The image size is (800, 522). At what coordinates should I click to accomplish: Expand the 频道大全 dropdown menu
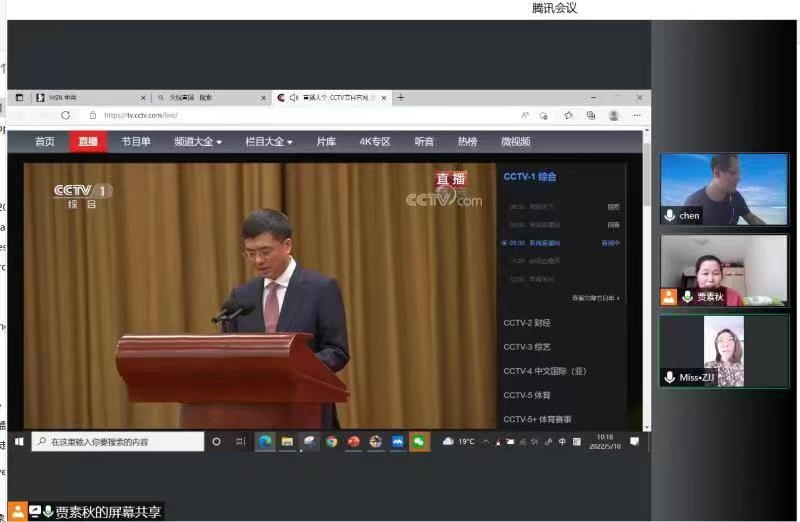198,142
